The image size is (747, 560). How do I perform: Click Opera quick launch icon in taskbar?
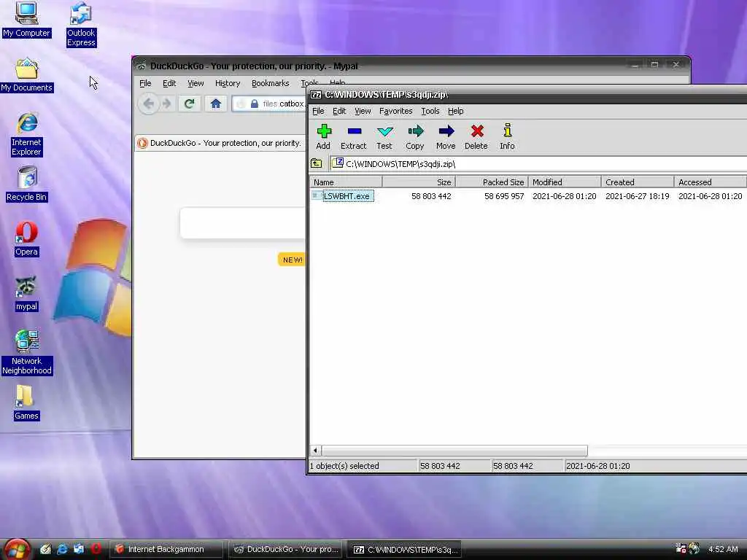point(96,549)
